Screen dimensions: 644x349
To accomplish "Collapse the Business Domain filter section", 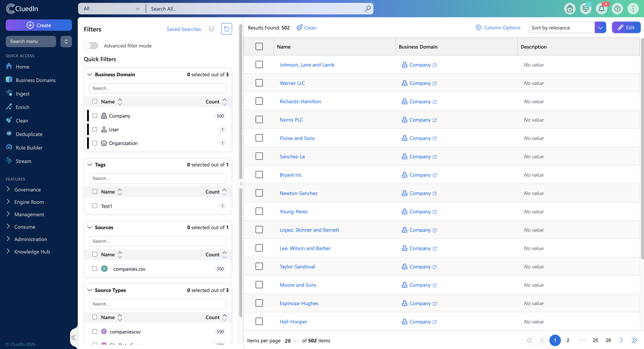I will click(90, 74).
